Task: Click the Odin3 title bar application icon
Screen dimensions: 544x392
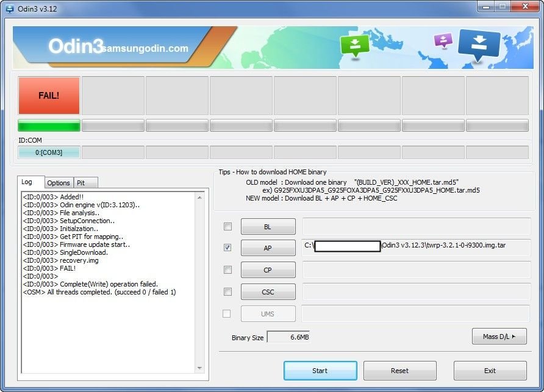Action: (x=10, y=9)
